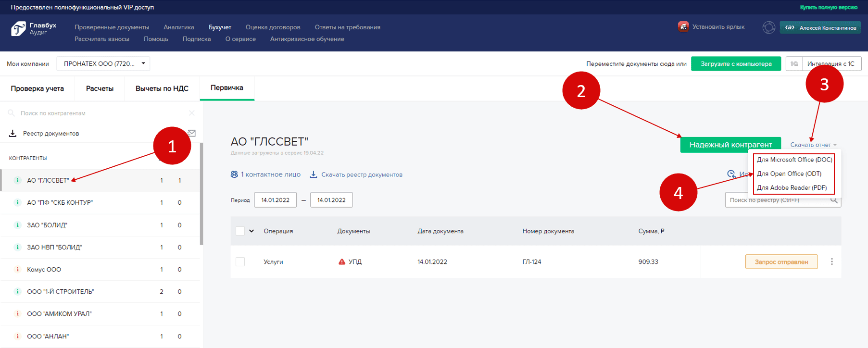Switch to Проверка учета tab

point(38,88)
